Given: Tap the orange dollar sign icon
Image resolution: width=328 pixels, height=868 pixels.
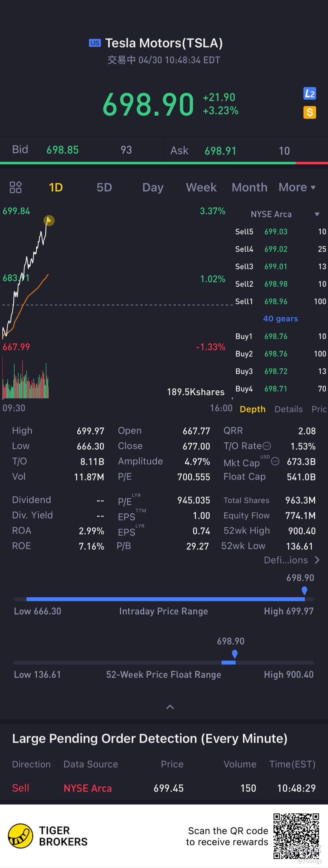Looking at the screenshot, I should [x=310, y=112].
